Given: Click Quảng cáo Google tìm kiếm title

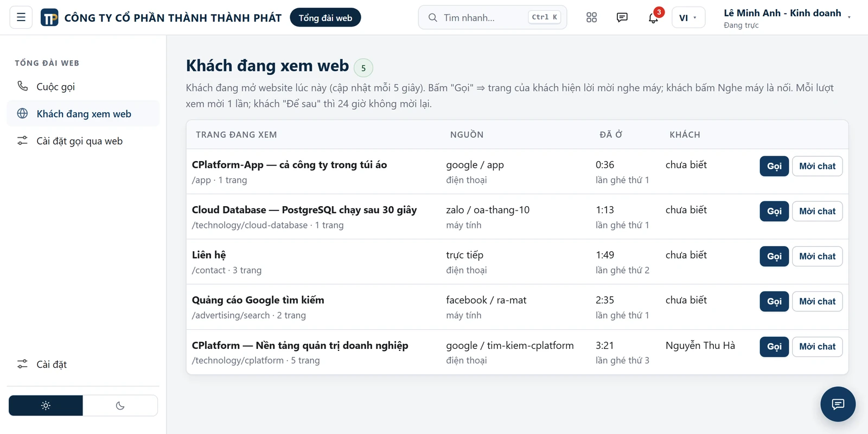Looking at the screenshot, I should pos(258,300).
